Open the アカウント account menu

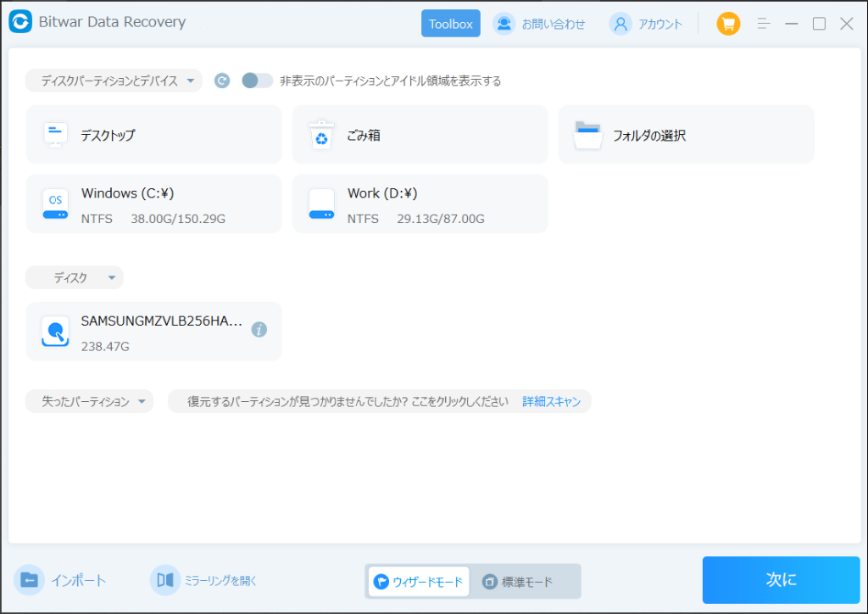coord(646,24)
